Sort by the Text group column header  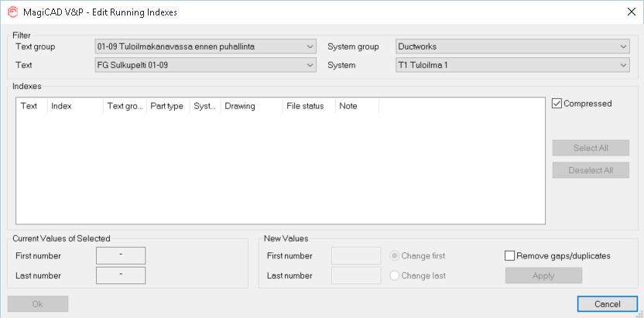pos(125,106)
